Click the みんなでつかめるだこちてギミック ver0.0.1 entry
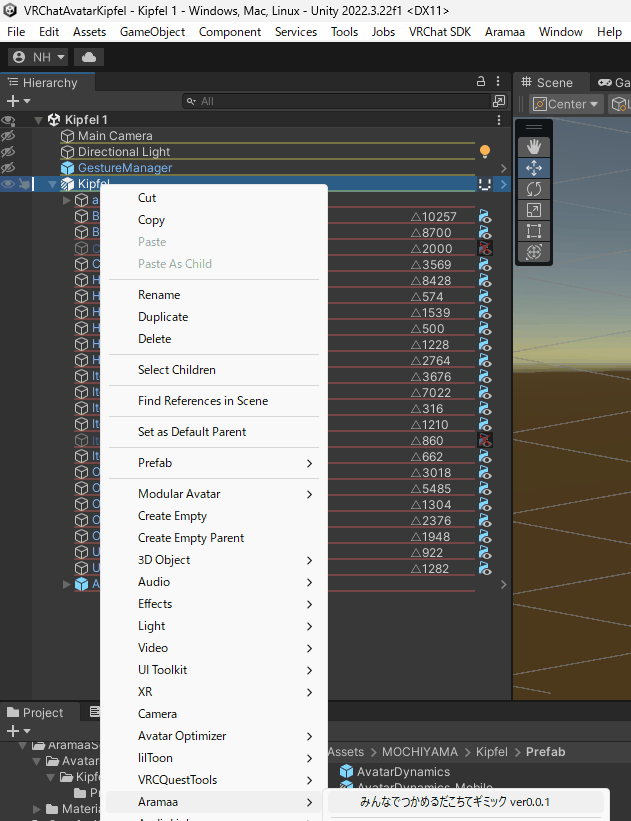631x821 pixels. [455, 802]
